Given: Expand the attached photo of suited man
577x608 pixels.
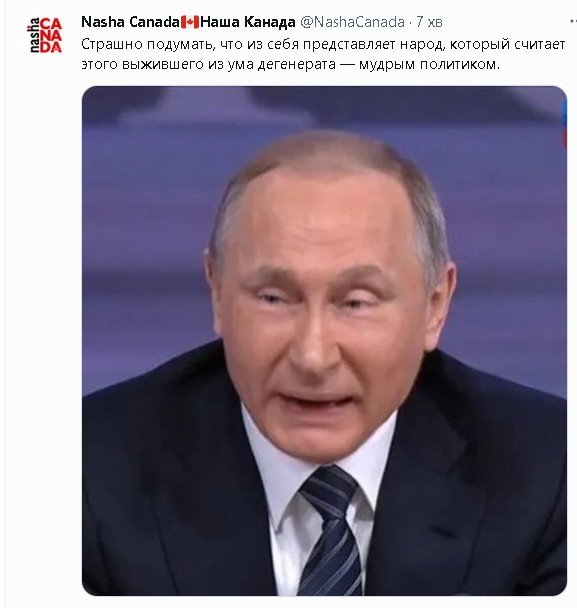Looking at the screenshot, I should [324, 340].
